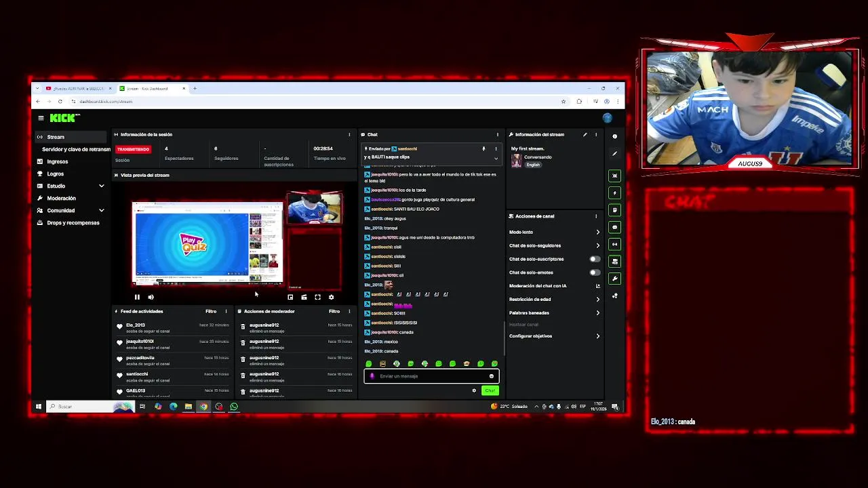
Task: Open a new browser tab
Action: (x=195, y=88)
